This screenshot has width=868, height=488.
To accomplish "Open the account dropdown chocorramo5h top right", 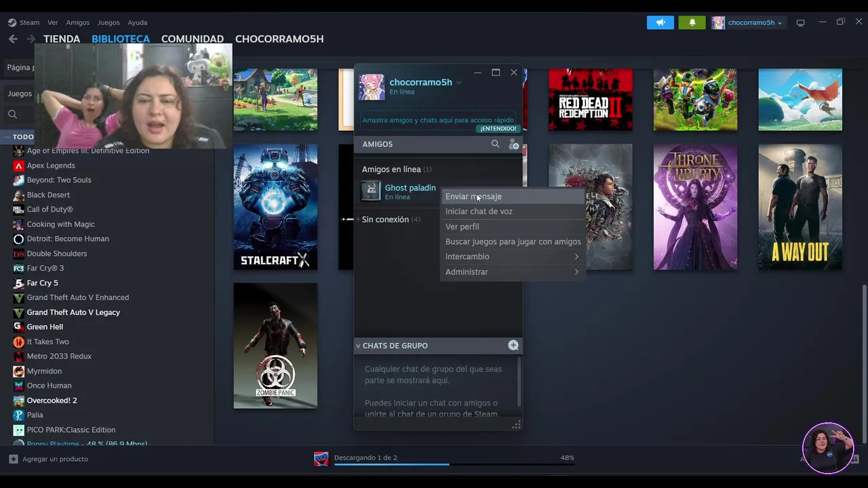I will coord(747,22).
